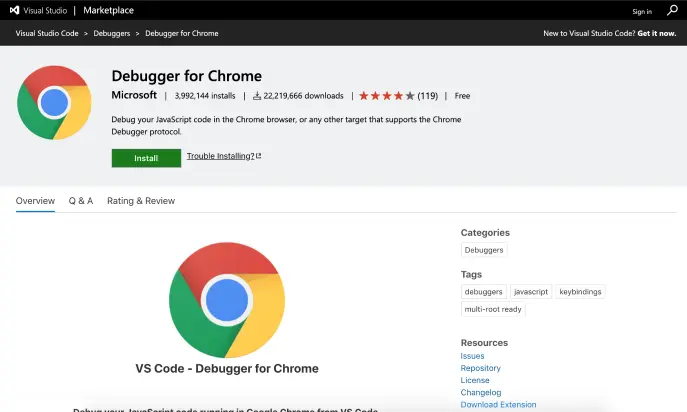
Task: Click the Categories heading
Action: point(485,233)
